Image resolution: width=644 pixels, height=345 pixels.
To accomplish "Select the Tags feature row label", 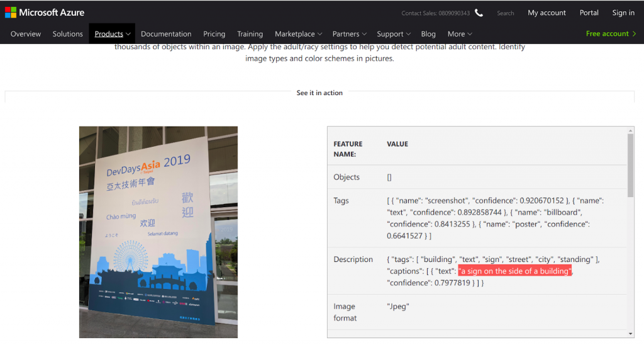I will pos(341,201).
